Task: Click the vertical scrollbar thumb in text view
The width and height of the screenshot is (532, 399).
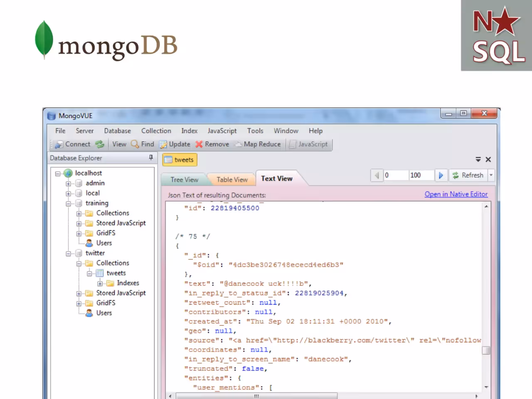Action: point(486,350)
